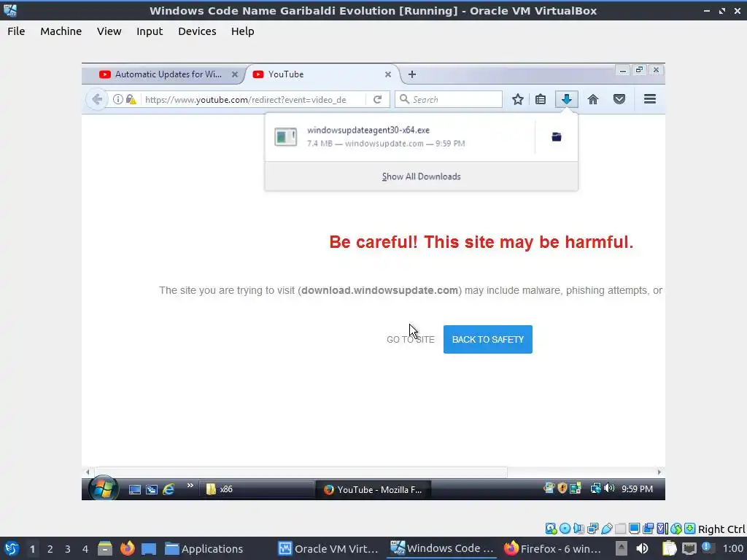Click YouTube - Mozilla F... taskbar button

pyautogui.click(x=373, y=489)
